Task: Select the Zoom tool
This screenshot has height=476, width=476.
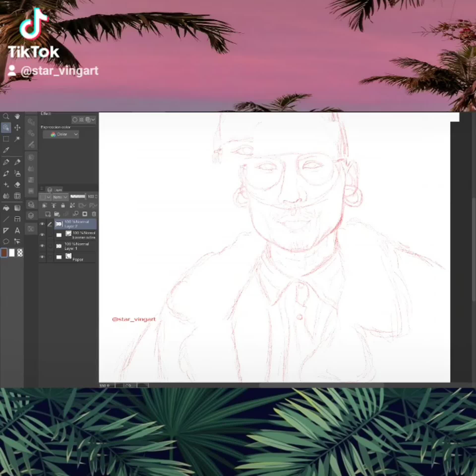Action: coord(6,116)
